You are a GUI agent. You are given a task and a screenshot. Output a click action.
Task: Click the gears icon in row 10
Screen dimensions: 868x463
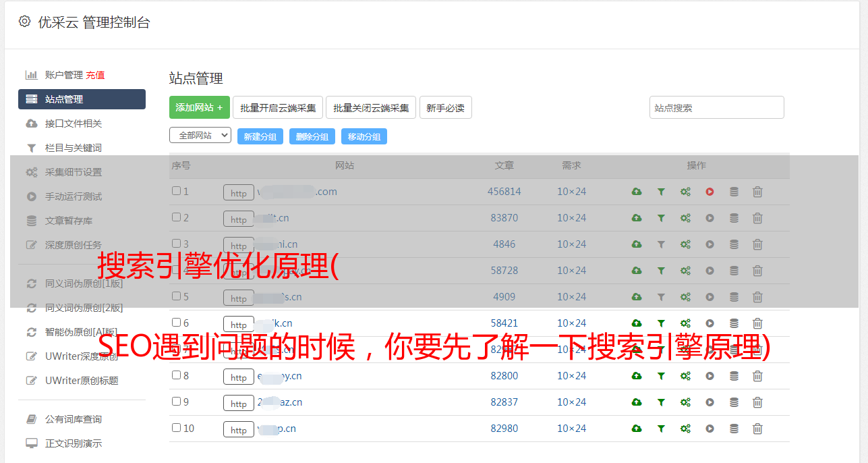(x=685, y=429)
